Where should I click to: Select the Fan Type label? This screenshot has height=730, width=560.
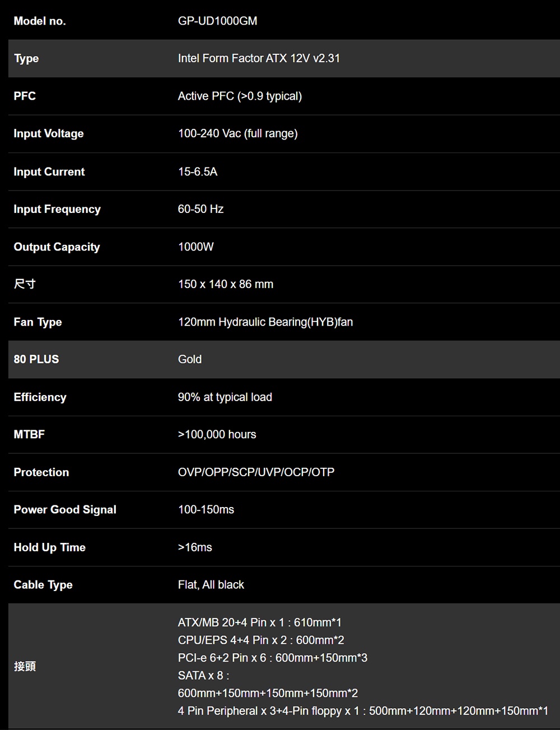38,322
